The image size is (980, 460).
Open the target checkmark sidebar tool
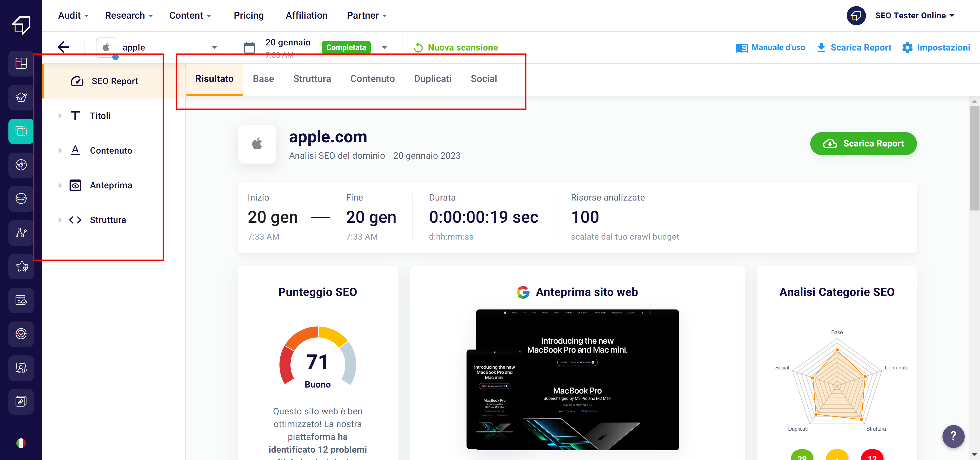(x=21, y=334)
